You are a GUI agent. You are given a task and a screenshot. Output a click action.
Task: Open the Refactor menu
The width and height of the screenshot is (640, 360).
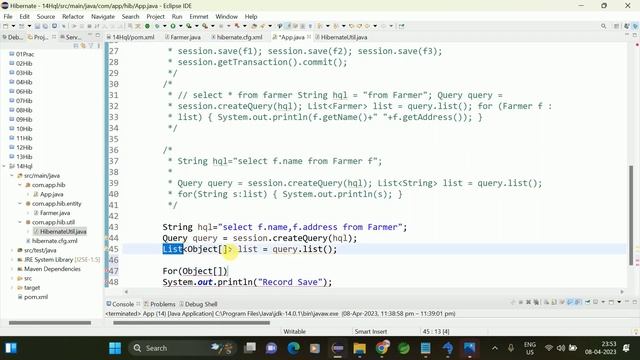73,16
